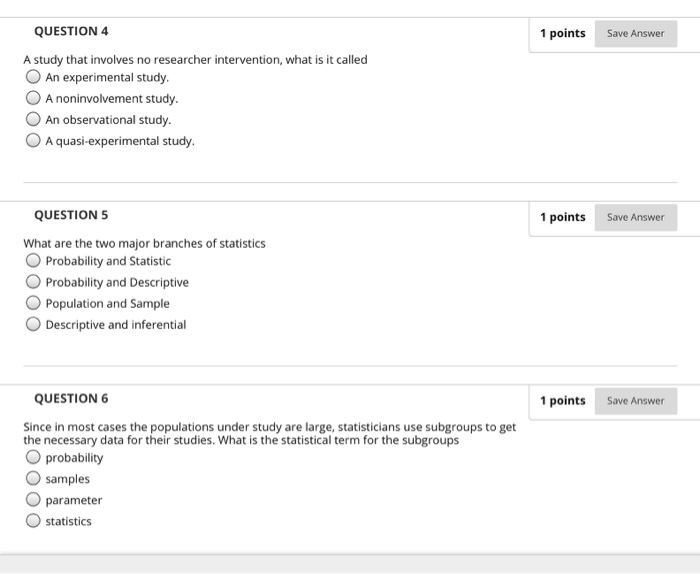The width and height of the screenshot is (700, 574).
Task: Select "An observational study." answer
Action: [x=33, y=119]
